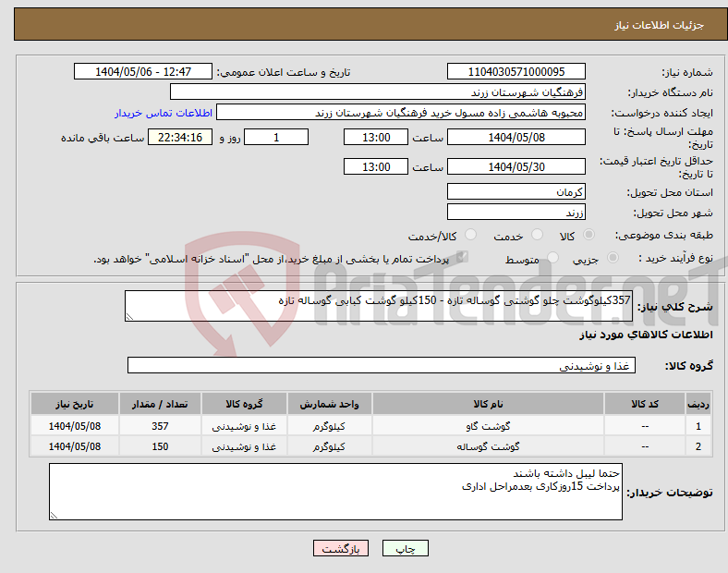
Task: Click the تاریخ نیاز column header
Action: [74, 404]
